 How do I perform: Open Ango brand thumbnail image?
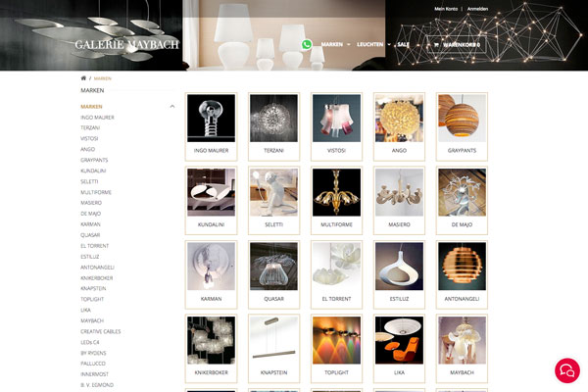[399, 119]
